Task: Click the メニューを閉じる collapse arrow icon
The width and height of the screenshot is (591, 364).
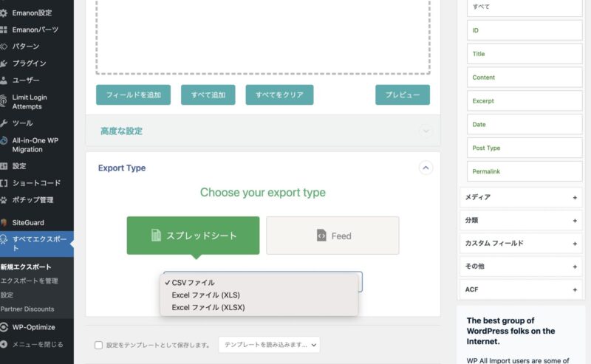Action: tap(4, 344)
